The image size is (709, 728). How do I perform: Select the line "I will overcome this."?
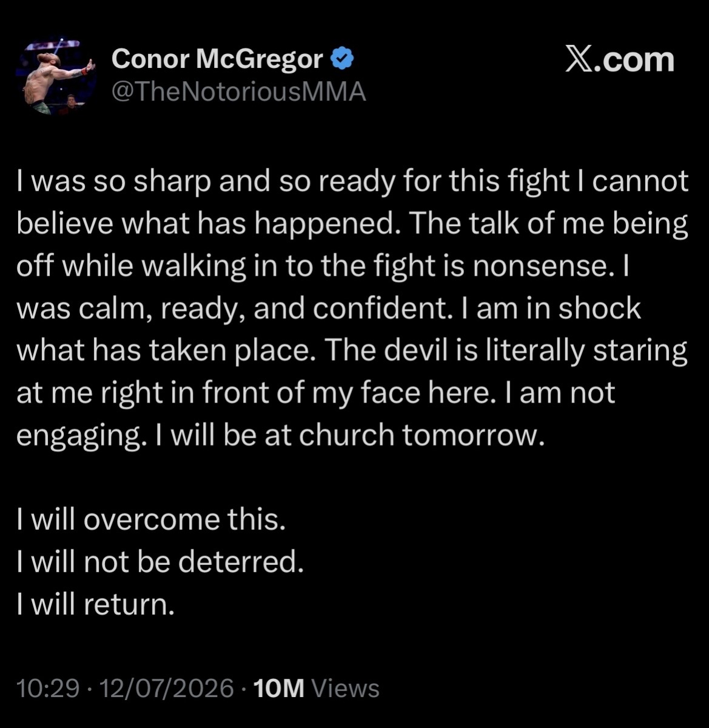(151, 519)
